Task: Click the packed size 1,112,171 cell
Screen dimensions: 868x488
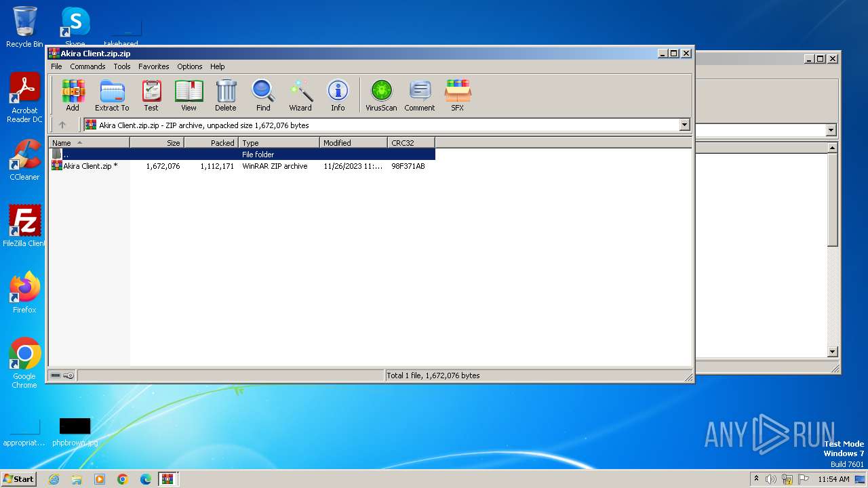Action: (x=217, y=166)
